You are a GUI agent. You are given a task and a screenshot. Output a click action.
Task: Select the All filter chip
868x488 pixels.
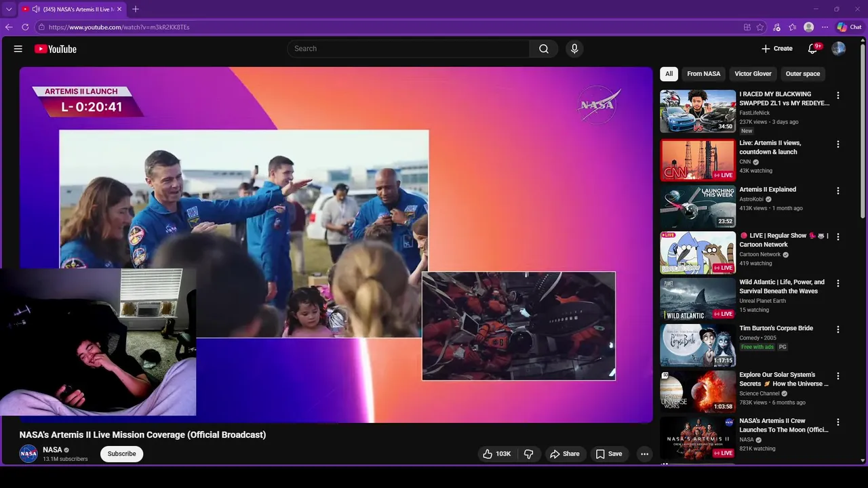[x=669, y=74]
